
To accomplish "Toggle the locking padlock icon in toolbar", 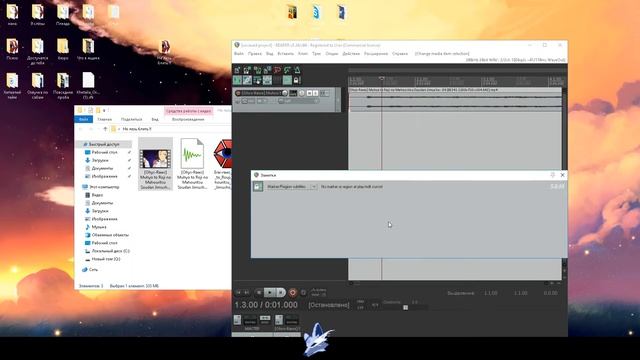I will tap(296, 80).
